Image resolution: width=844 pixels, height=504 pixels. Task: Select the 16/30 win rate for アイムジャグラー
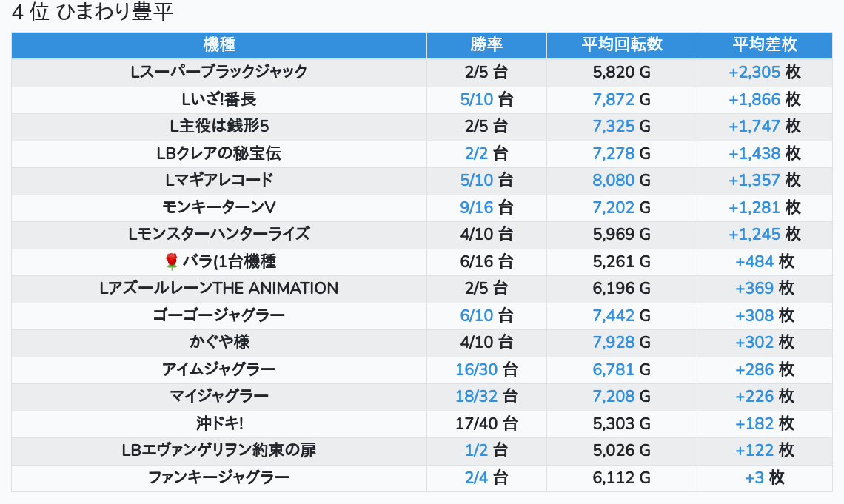point(475,369)
